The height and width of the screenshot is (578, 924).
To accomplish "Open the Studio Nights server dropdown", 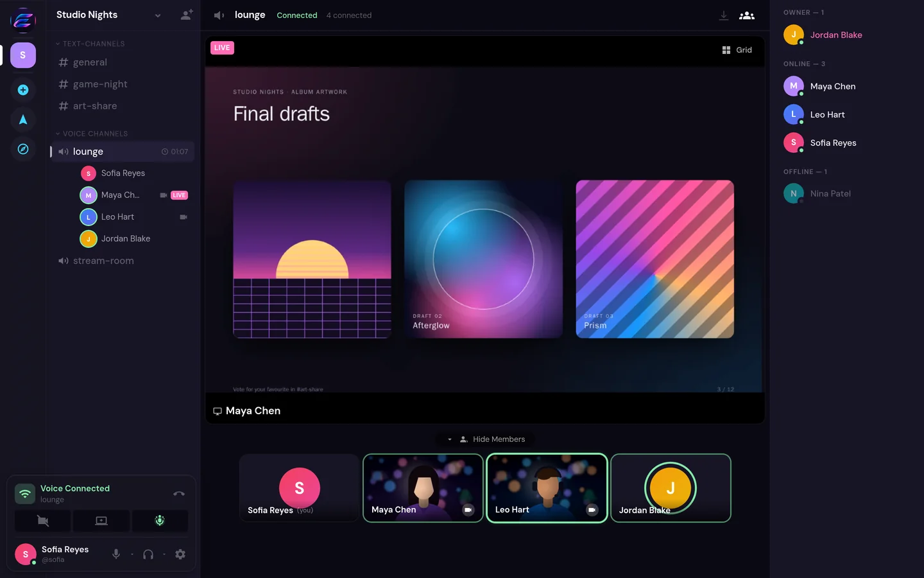I will [x=157, y=15].
